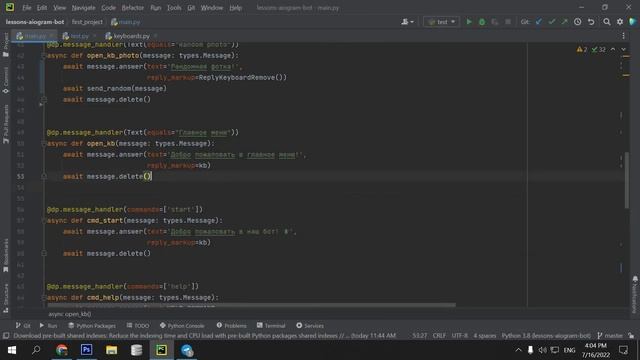Commit changes with the green Git checkmark icon
This screenshot has height=360, width=640.
552,22
